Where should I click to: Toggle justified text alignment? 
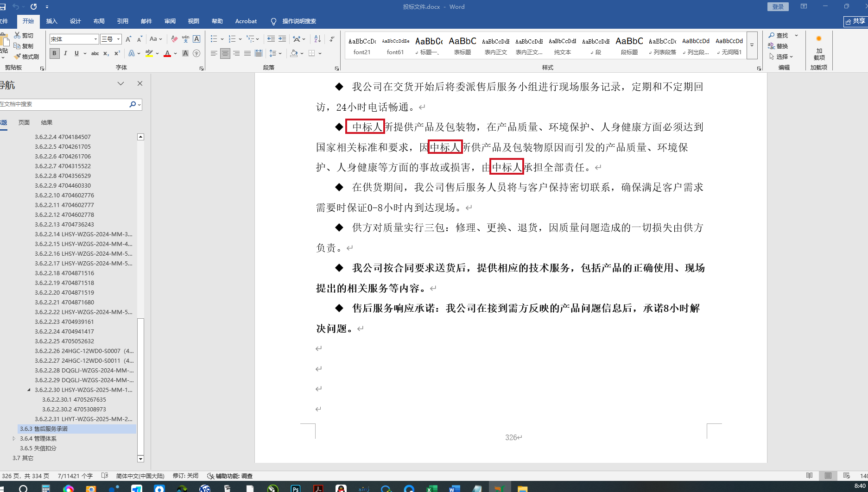pyautogui.click(x=247, y=53)
